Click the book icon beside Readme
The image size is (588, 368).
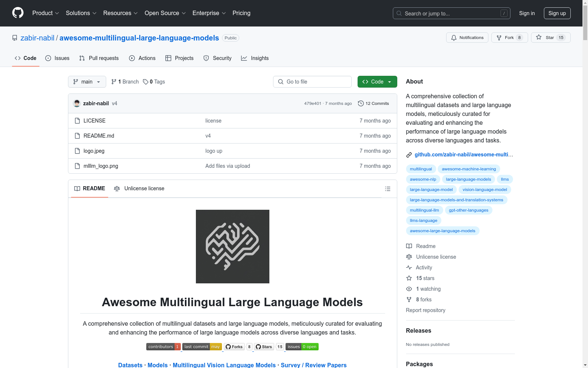[409, 246]
